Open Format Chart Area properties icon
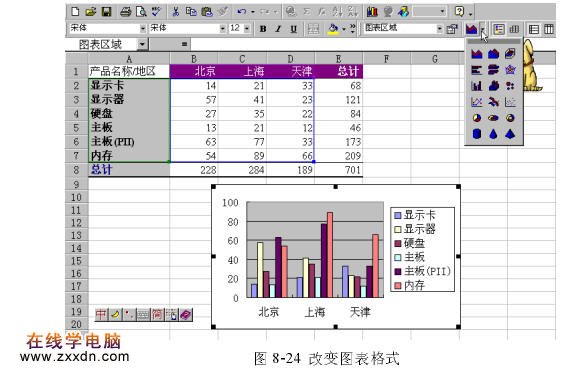Screen dimensions: 561x369 [x=452, y=29]
